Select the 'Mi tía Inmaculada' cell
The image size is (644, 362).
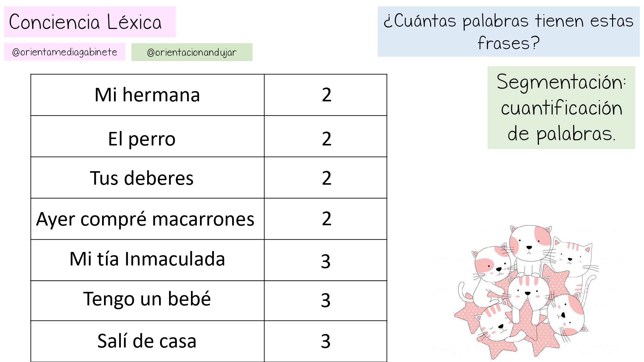[x=147, y=259]
